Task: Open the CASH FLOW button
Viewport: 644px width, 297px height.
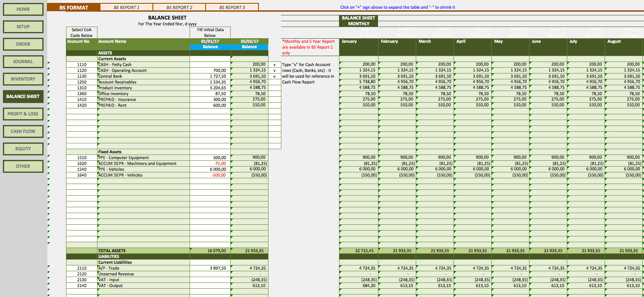Action: point(23,131)
